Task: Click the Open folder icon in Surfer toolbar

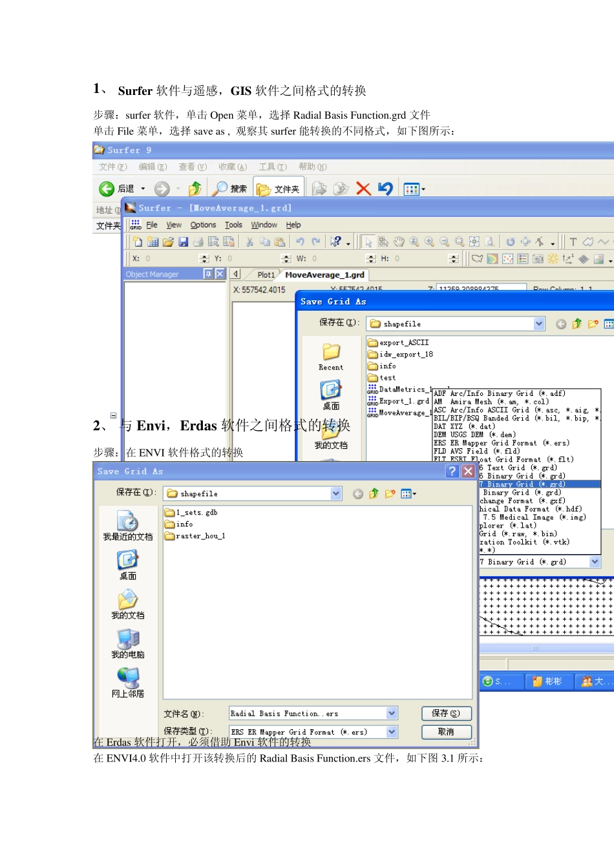Action: click(168, 242)
